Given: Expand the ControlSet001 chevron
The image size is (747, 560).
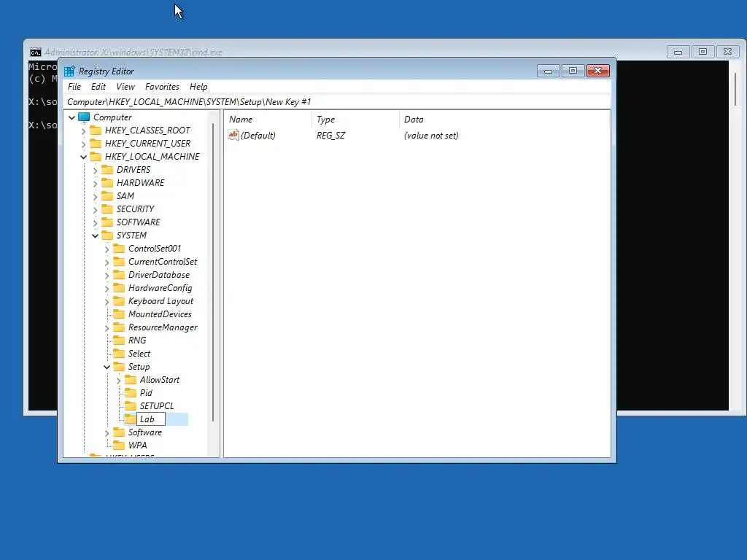Looking at the screenshot, I should click(x=107, y=249).
